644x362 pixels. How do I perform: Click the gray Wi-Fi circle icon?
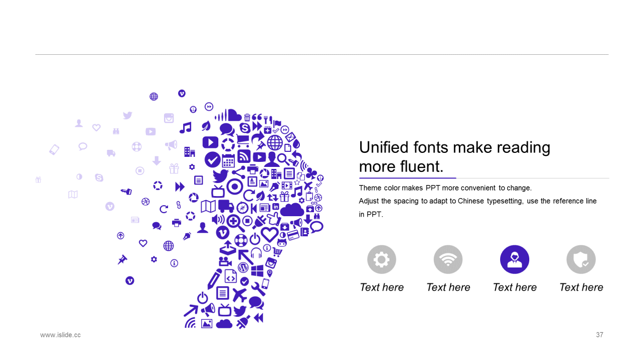point(448,259)
